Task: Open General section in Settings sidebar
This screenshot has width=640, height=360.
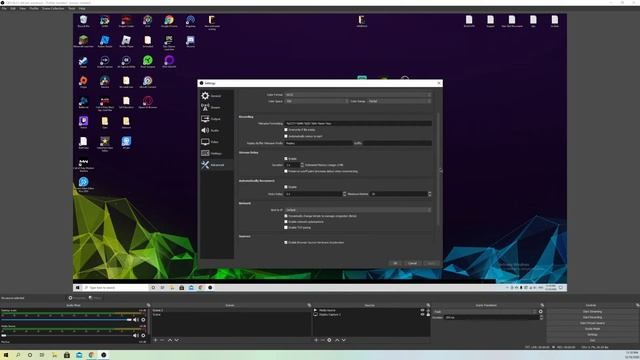Action: (x=216, y=96)
